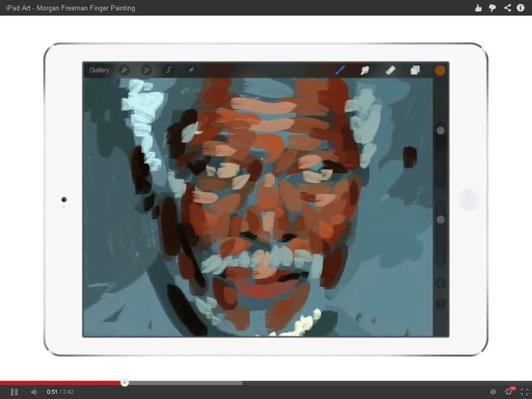The height and width of the screenshot is (399, 532).
Task: Open the orange color picker swatch
Action: 440,71
